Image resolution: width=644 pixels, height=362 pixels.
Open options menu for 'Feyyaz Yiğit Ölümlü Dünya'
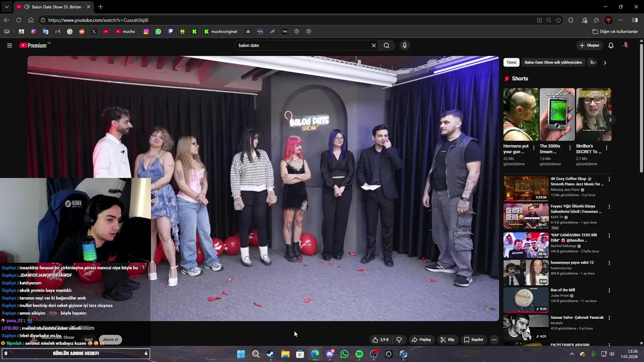[x=609, y=207]
